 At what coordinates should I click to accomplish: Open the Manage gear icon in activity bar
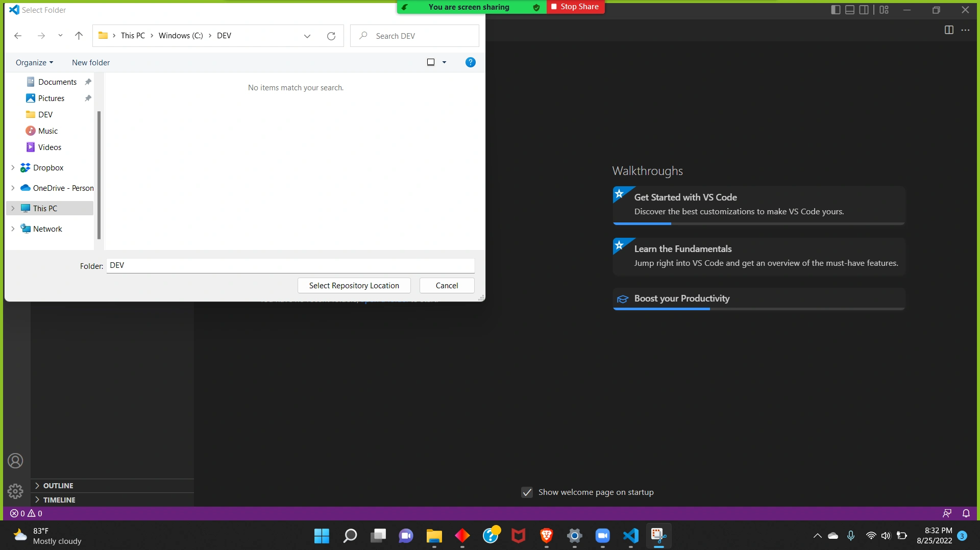pos(15,491)
